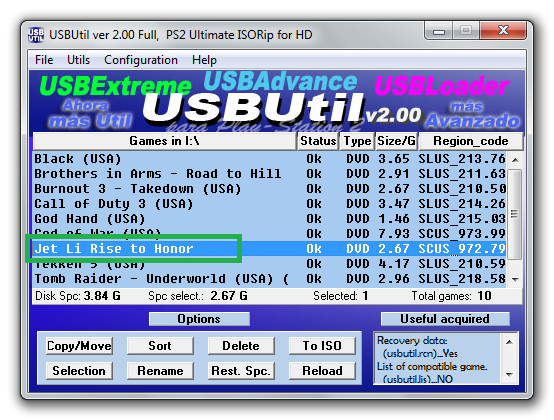Screen dimensions: 554x420
Task: Click the Selection button
Action: 79,371
